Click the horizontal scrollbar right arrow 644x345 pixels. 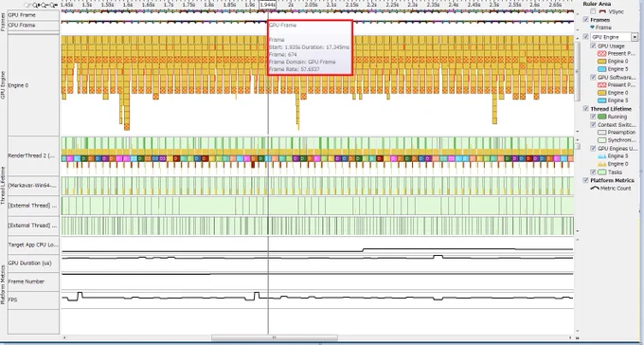point(571,338)
